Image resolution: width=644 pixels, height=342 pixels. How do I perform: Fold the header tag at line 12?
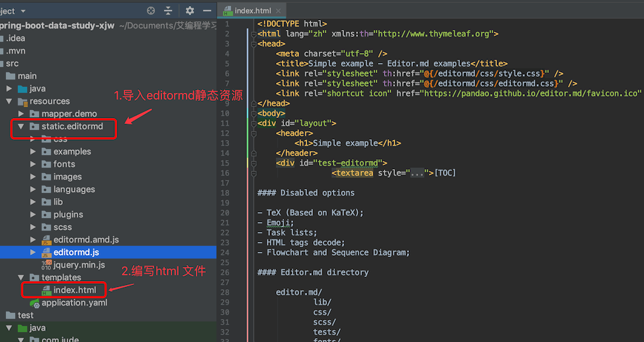pyautogui.click(x=253, y=134)
